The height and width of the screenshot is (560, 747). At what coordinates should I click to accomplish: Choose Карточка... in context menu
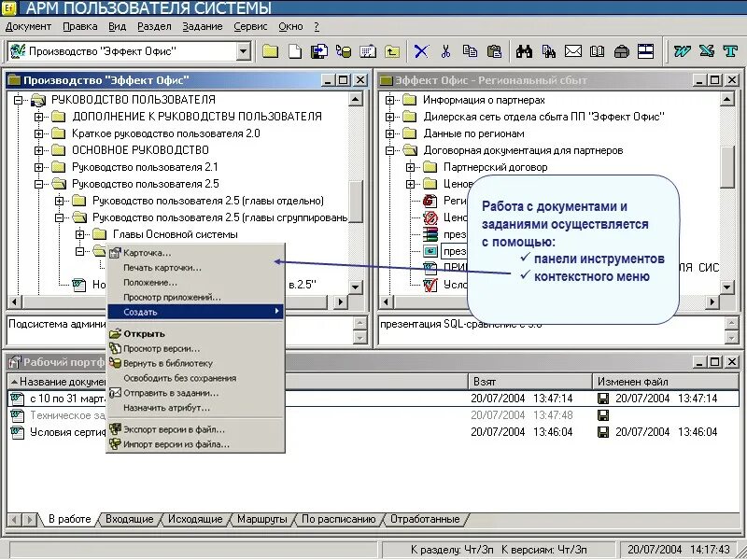pos(196,253)
